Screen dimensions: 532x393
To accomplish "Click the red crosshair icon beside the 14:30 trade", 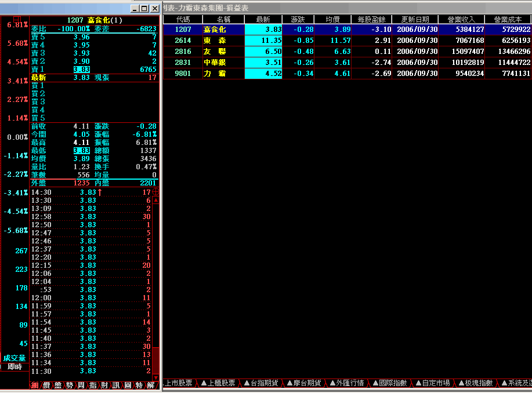I will (155, 192).
